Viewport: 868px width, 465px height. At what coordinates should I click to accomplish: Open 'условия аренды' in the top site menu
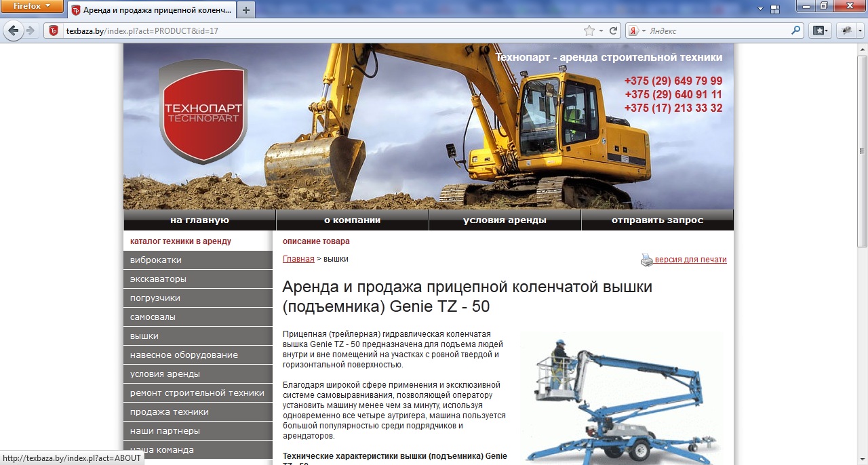click(505, 220)
